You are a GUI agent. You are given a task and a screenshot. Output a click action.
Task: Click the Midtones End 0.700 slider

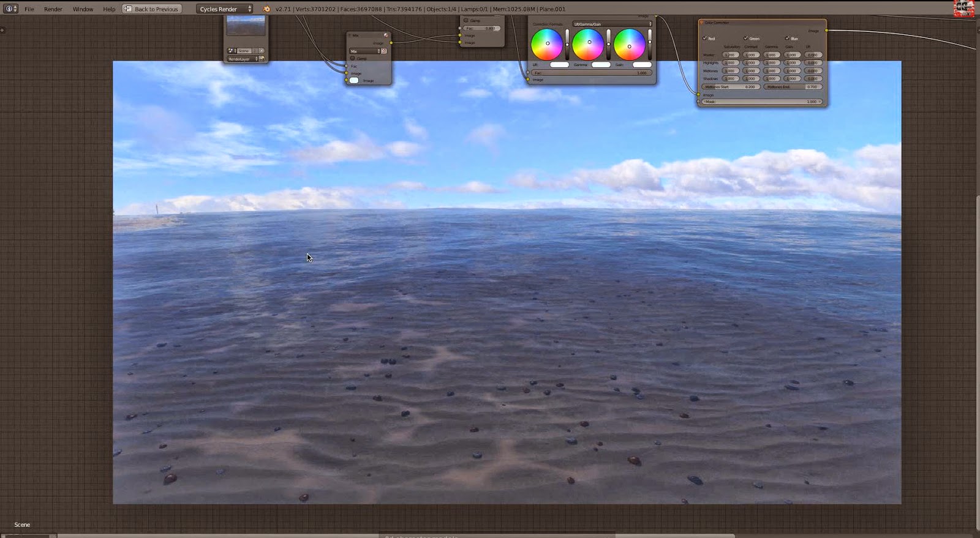[793, 87]
